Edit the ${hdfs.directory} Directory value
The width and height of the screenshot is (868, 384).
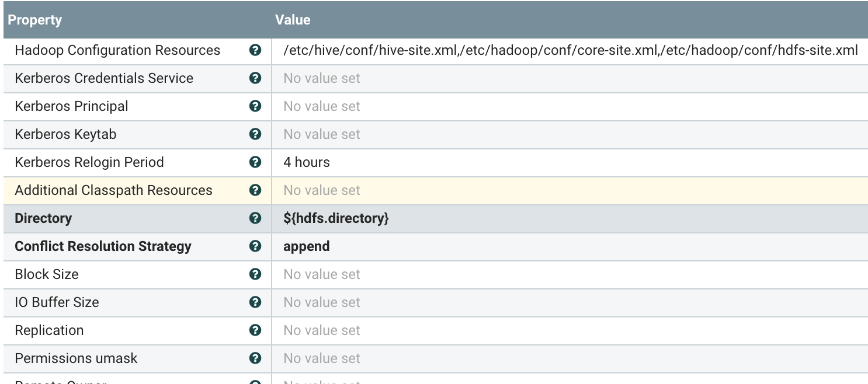click(336, 218)
